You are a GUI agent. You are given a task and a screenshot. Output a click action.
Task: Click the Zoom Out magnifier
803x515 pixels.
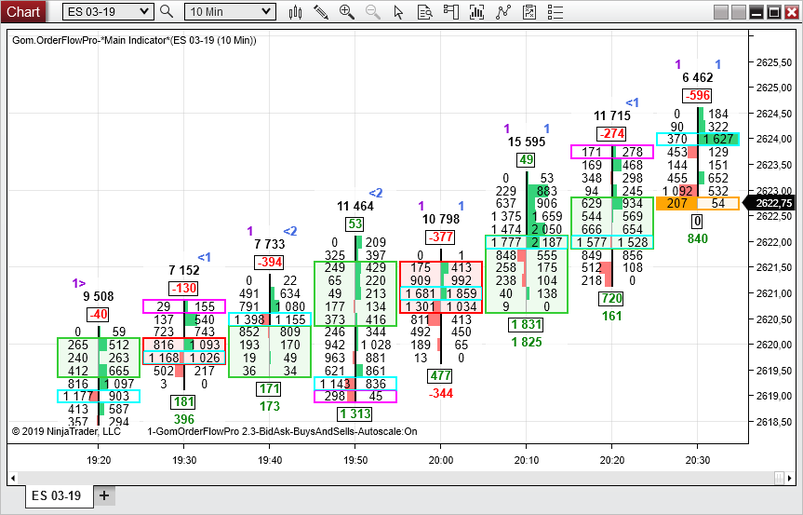coord(373,12)
